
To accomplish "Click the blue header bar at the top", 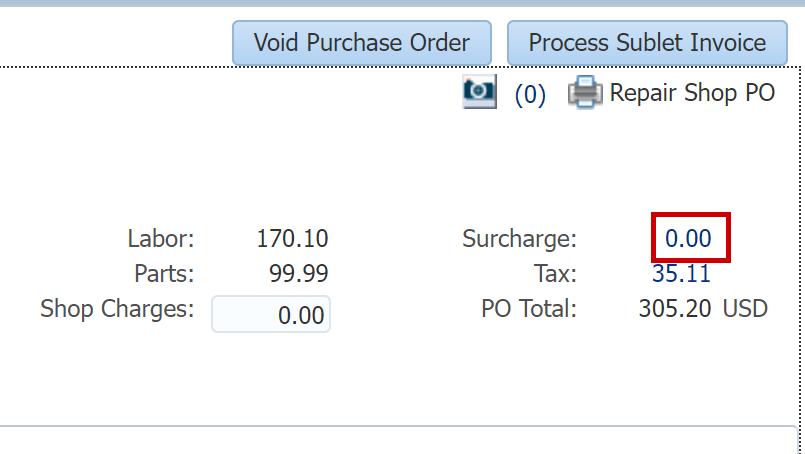I will pyautogui.click(x=402, y=3).
